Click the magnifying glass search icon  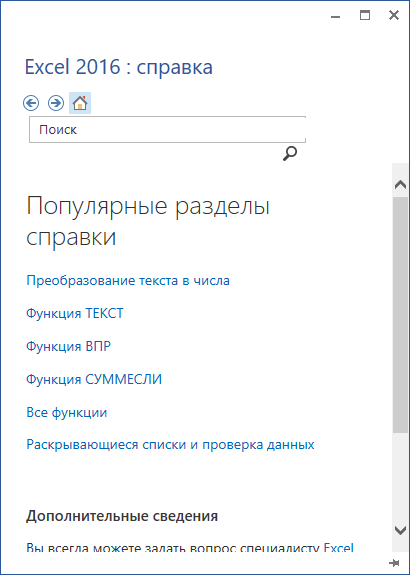[290, 154]
